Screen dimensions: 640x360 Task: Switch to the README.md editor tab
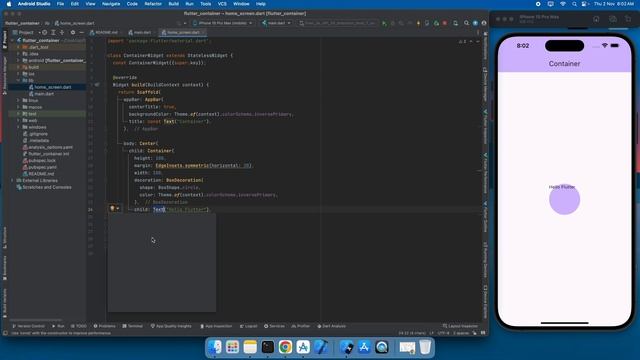(x=104, y=32)
